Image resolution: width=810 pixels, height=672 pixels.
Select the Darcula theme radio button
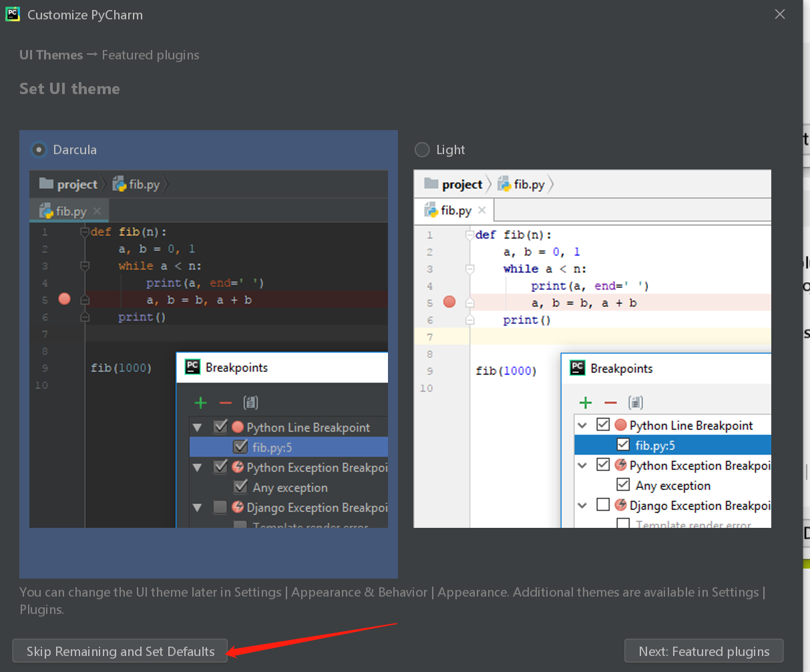(39, 149)
